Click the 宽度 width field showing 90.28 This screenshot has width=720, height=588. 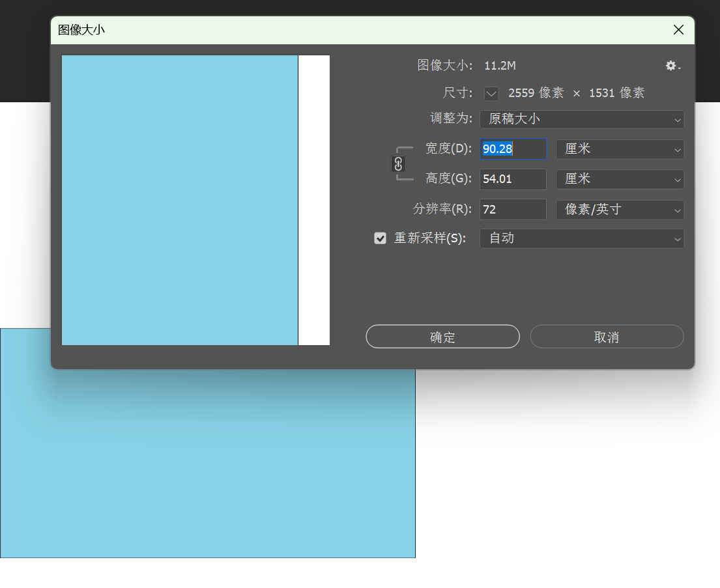pos(513,149)
